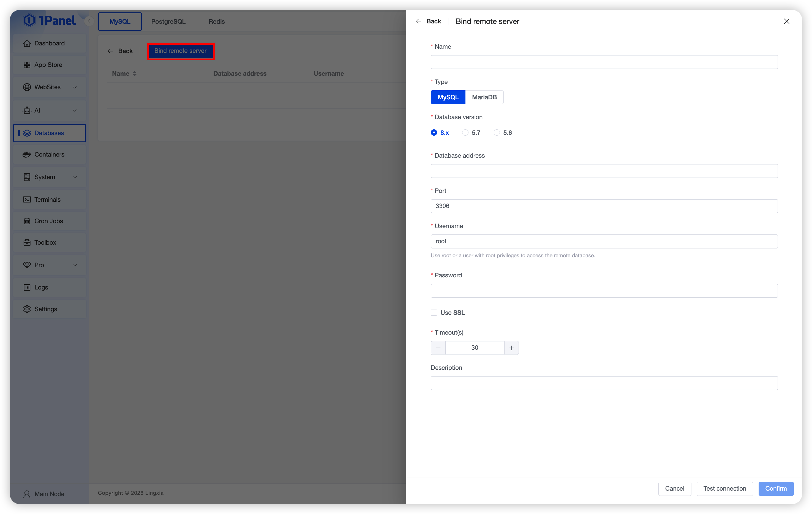This screenshot has height=514, width=812.
Task: Choose MariaDB as database type
Action: click(x=484, y=97)
